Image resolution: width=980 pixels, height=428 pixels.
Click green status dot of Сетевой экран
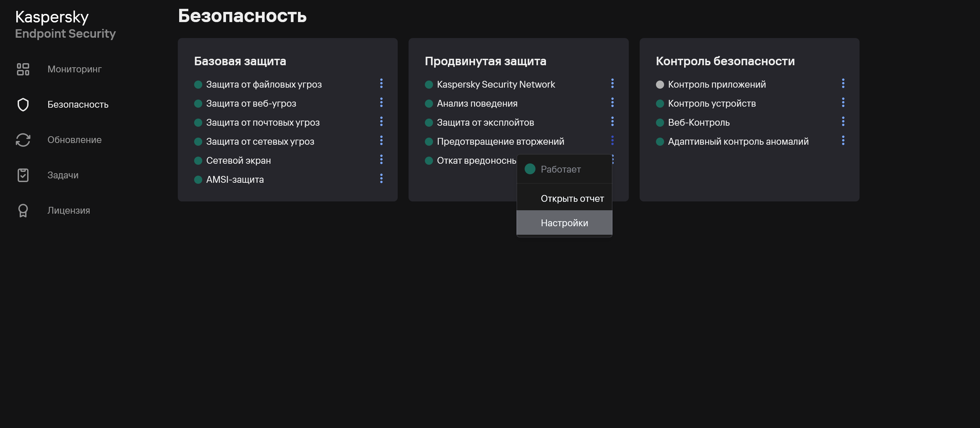[198, 160]
